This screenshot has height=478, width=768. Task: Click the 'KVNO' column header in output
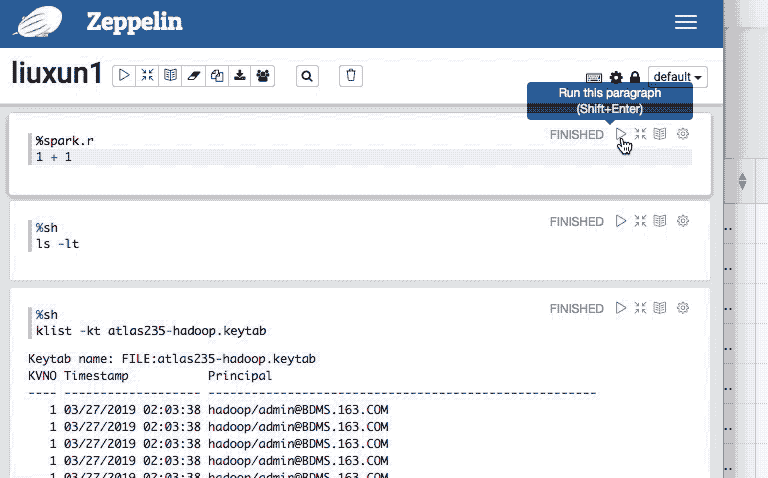click(x=42, y=376)
